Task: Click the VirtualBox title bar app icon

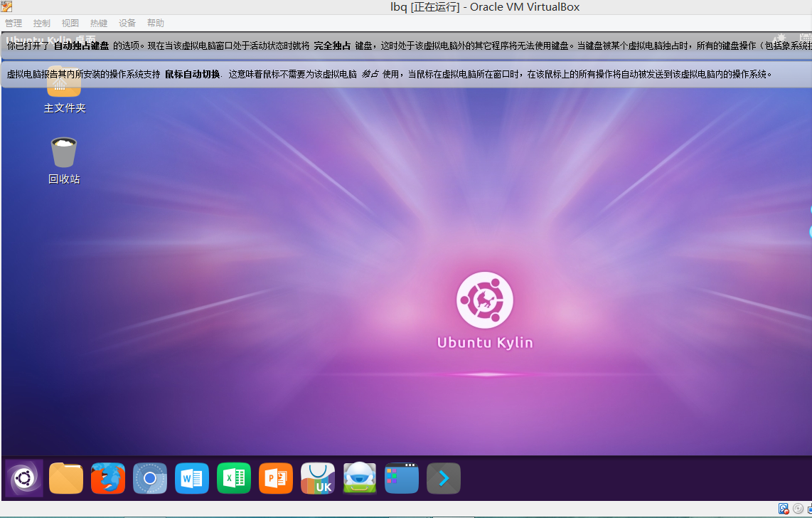Action: [x=6, y=6]
